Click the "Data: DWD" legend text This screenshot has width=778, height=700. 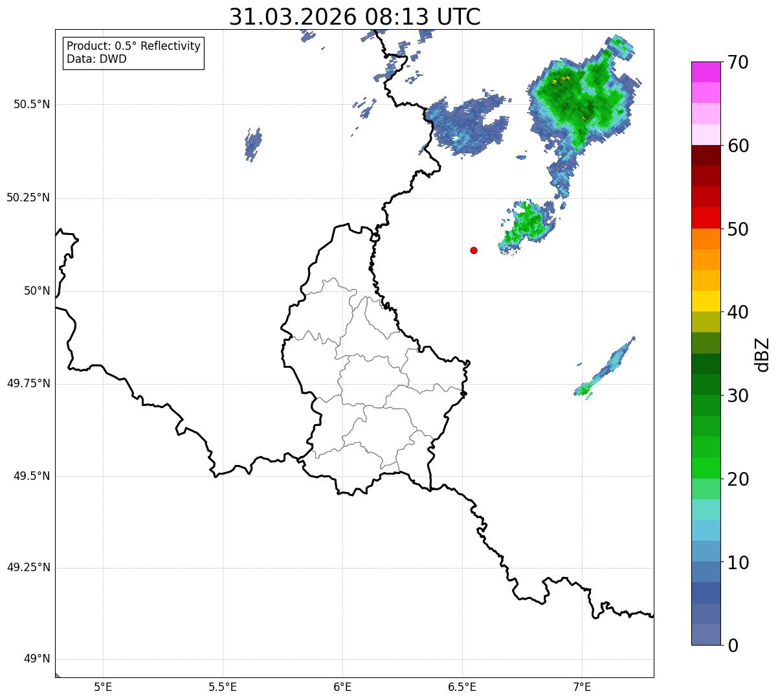[x=96, y=59]
